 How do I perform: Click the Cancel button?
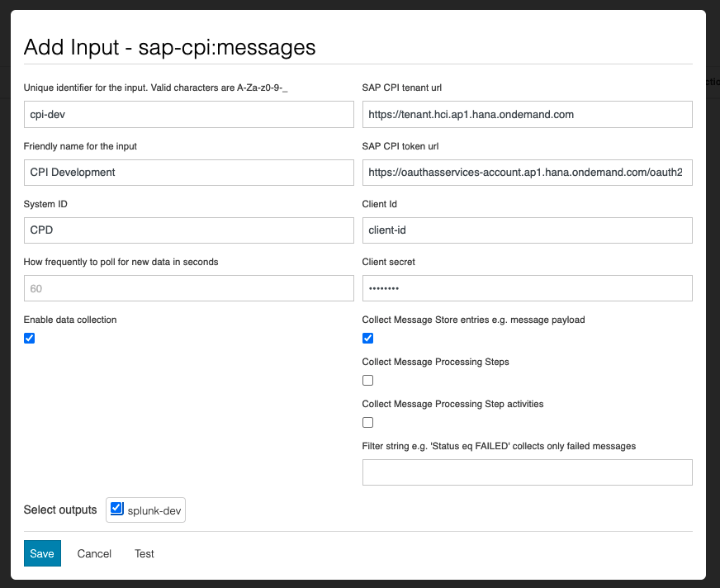click(x=94, y=553)
